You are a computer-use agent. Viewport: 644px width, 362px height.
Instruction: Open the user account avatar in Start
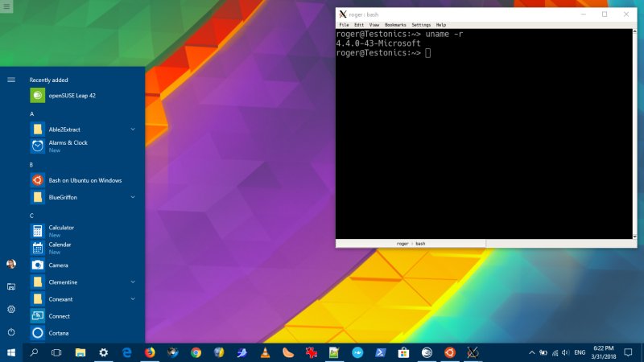coord(11,264)
